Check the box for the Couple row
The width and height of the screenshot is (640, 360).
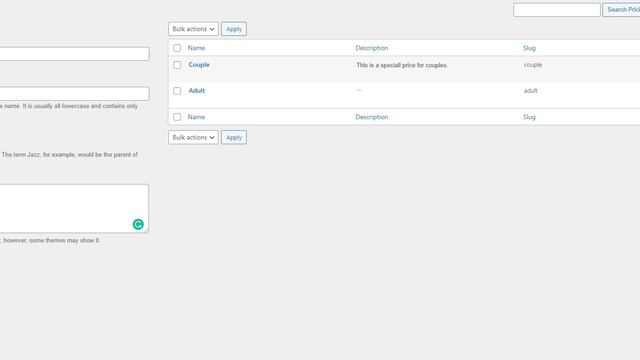tap(177, 65)
